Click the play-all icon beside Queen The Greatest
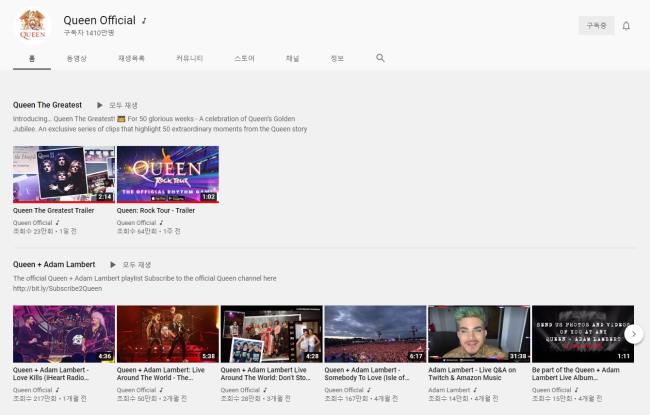 [99, 105]
